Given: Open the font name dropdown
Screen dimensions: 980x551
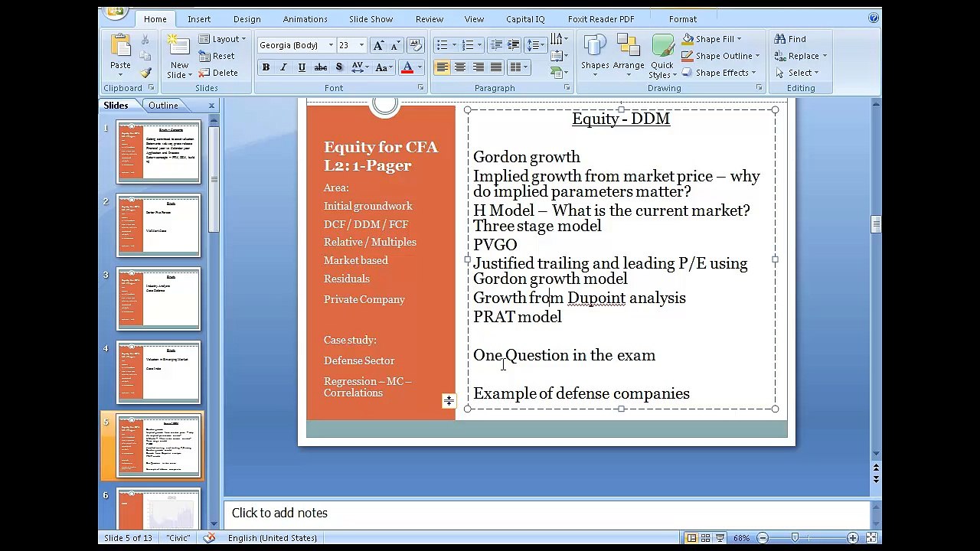Looking at the screenshot, I should [x=331, y=46].
